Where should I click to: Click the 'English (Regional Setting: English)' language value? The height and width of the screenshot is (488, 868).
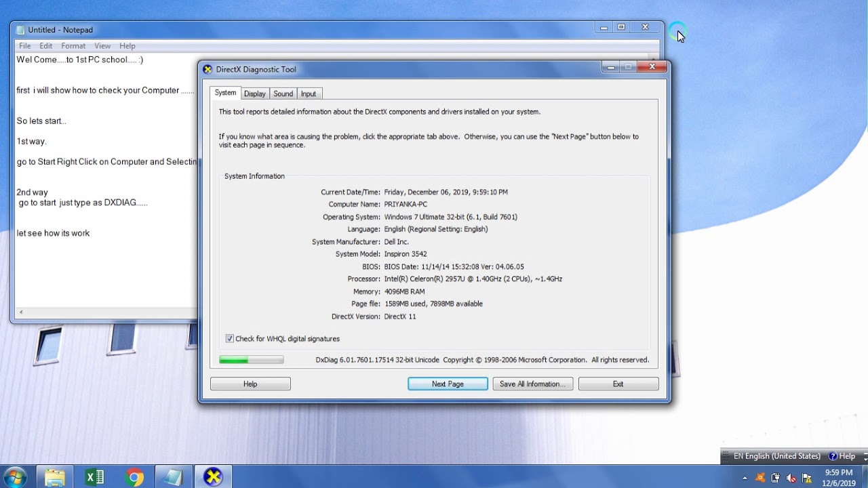pos(436,229)
